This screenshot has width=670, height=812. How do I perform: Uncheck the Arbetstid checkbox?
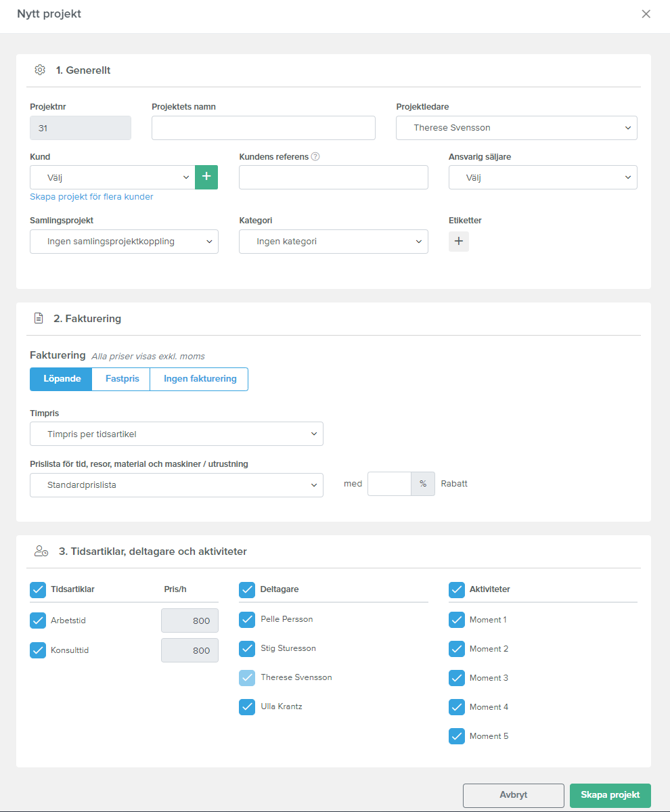click(38, 621)
